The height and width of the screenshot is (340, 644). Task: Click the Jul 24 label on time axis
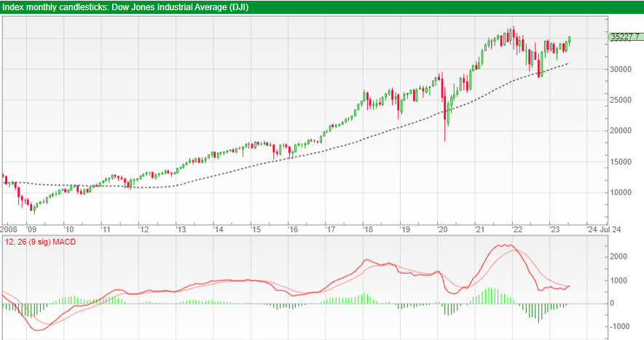coord(610,229)
